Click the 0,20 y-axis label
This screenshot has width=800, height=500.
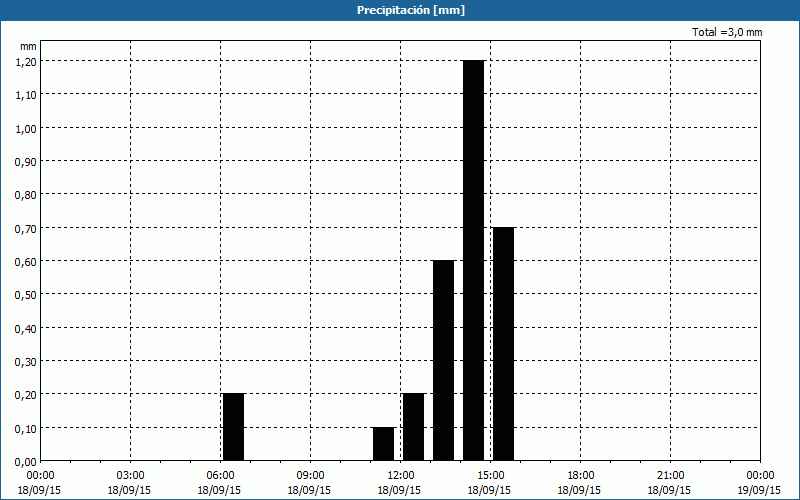point(26,394)
